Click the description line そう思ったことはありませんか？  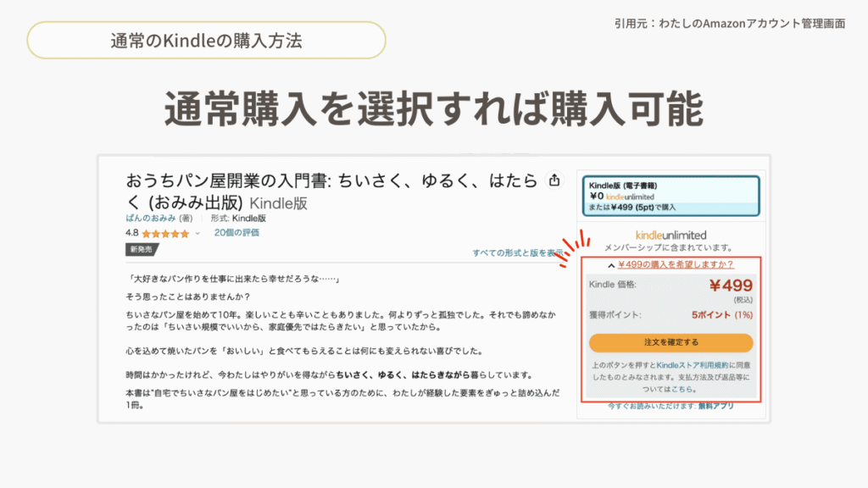point(188,297)
